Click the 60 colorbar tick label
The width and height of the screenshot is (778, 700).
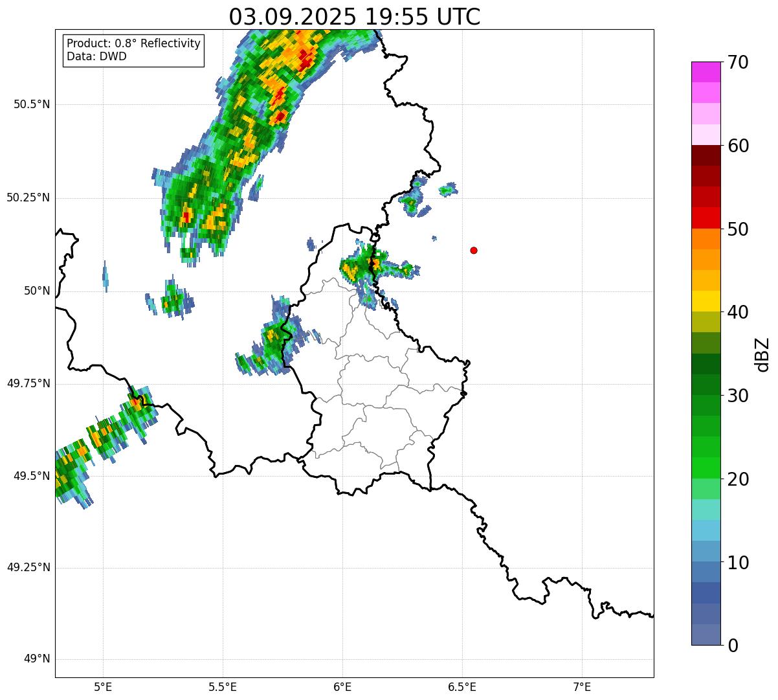coord(738,146)
